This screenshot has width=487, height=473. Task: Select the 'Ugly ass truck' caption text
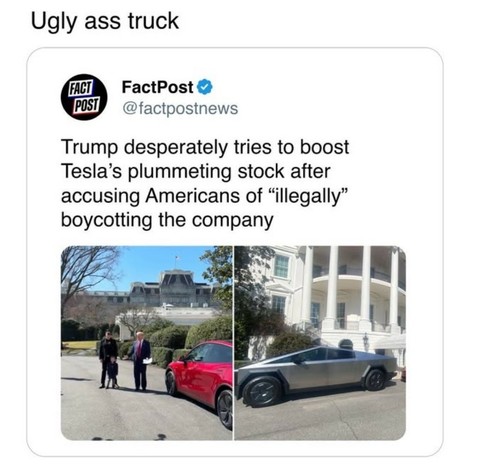point(105,21)
